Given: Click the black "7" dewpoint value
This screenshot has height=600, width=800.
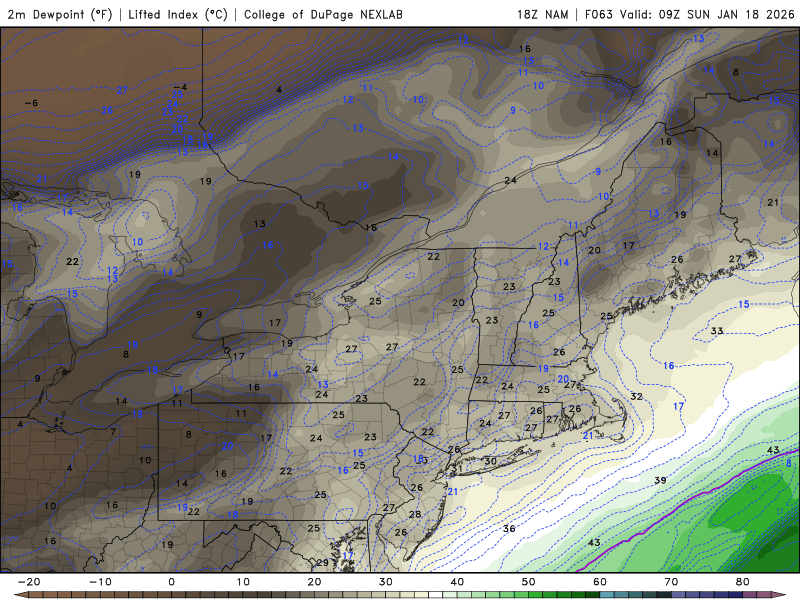Looking at the screenshot, I should coord(113,432).
